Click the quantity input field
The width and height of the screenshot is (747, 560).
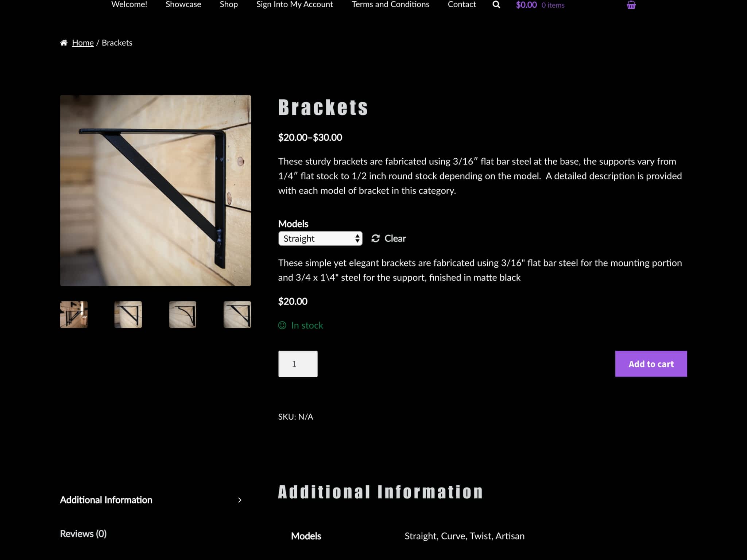tap(298, 364)
